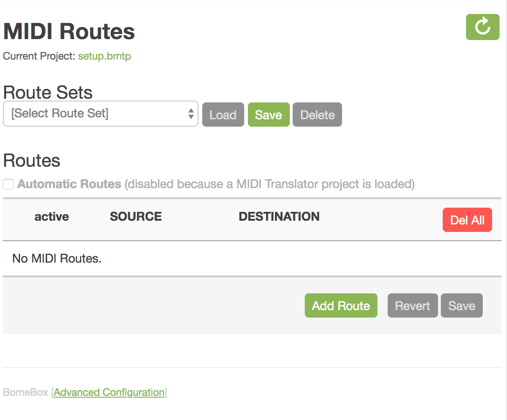Add a new route with Add Route
The width and height of the screenshot is (507, 420).
coord(341,305)
